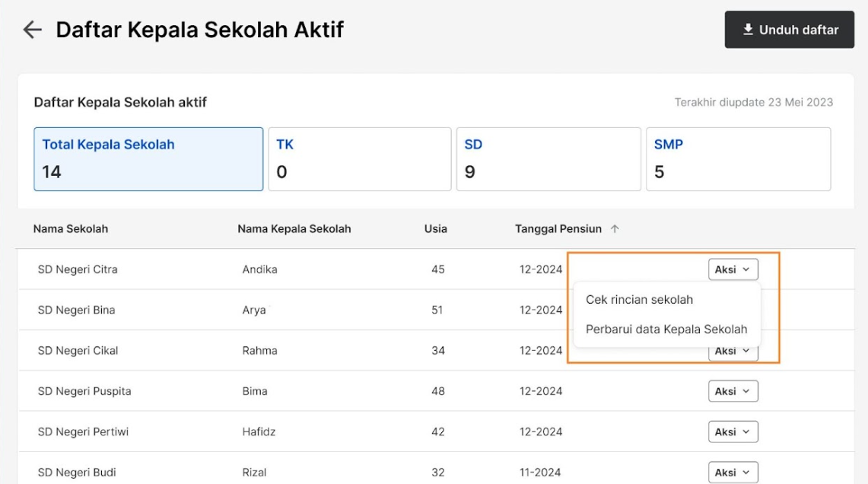Image resolution: width=868 pixels, height=484 pixels.
Task: Open Aksi dropdown for SD Negeri Cikal
Action: pos(733,352)
